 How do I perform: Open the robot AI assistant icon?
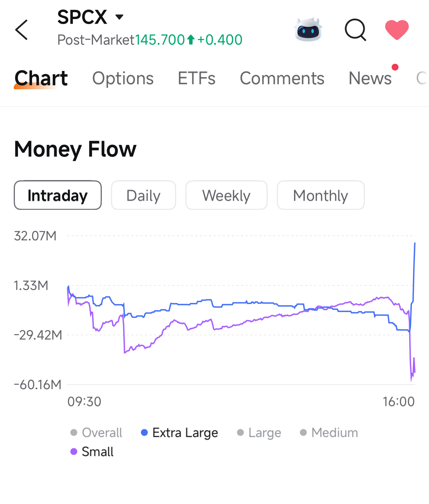click(308, 29)
